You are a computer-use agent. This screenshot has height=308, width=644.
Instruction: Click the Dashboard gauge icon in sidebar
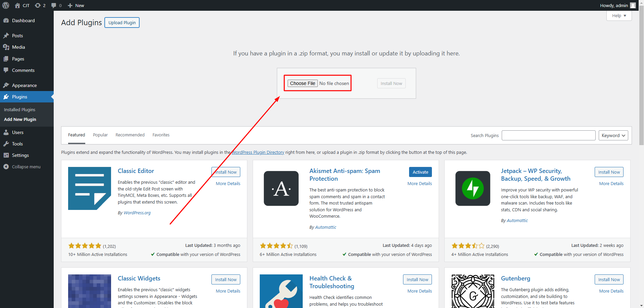[x=6, y=20]
